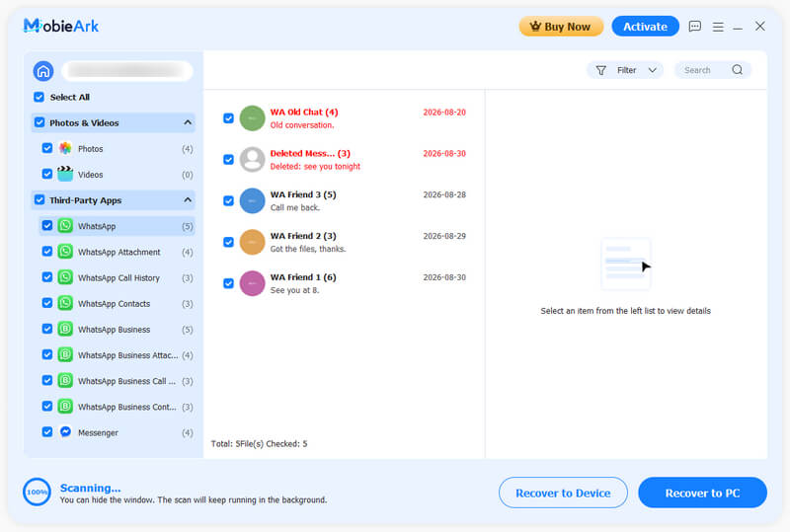The width and height of the screenshot is (790, 532).
Task: Uncheck the Photos checkbox
Action: (47, 148)
